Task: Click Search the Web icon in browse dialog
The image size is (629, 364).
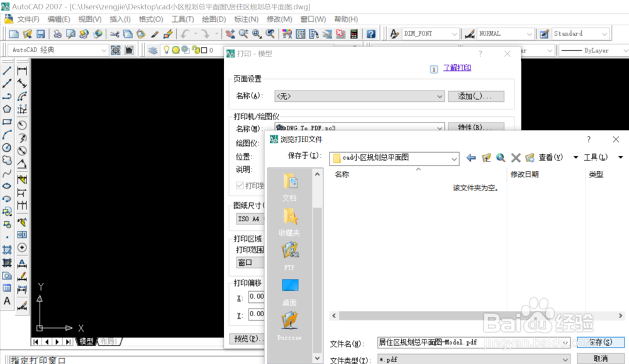Action: click(x=501, y=158)
